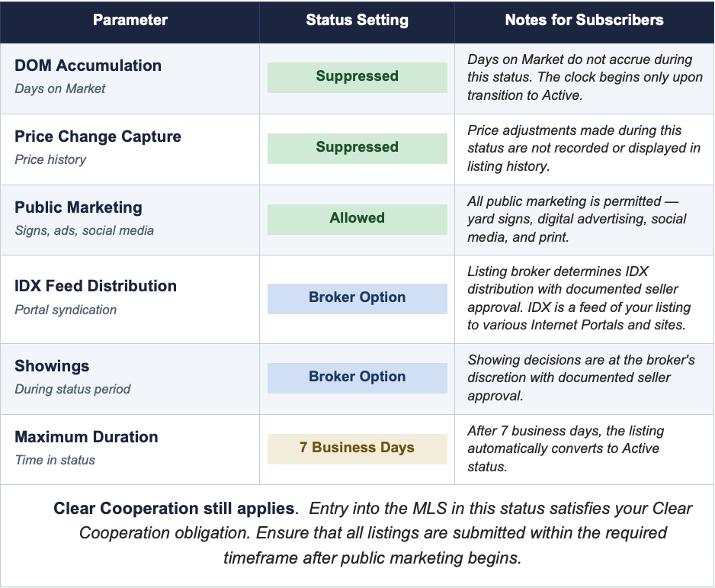Click the Status Setting column header
This screenshot has width=715, height=588.
pos(357,21)
